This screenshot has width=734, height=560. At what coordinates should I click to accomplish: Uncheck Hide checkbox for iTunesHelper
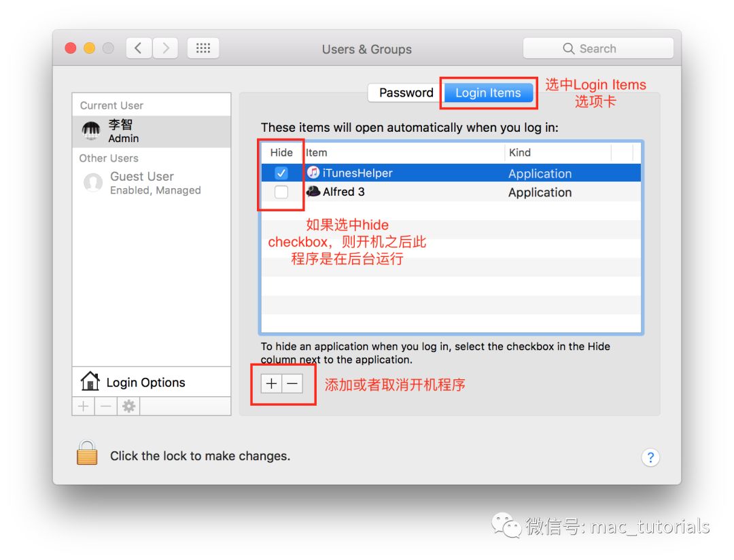coord(281,173)
